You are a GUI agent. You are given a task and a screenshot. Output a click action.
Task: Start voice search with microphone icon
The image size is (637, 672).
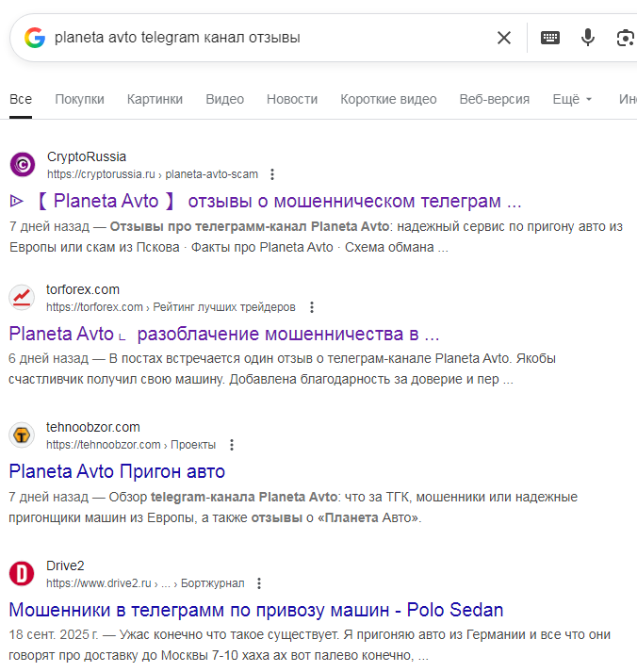588,38
